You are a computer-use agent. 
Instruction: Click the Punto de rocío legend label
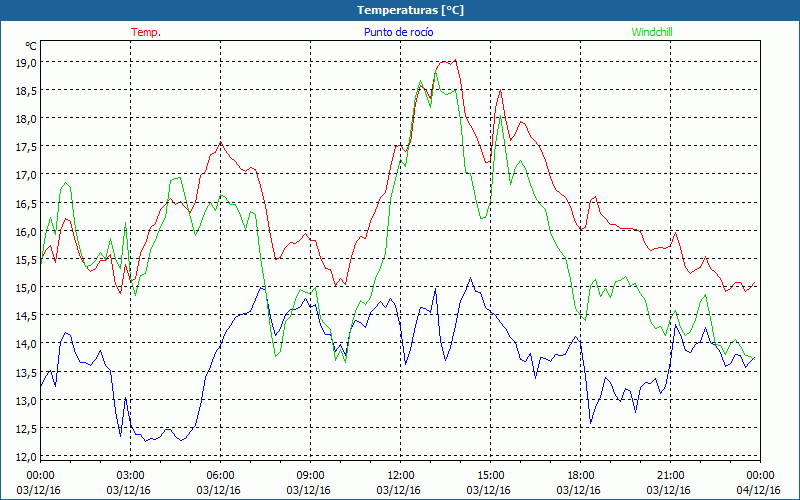coord(398,32)
